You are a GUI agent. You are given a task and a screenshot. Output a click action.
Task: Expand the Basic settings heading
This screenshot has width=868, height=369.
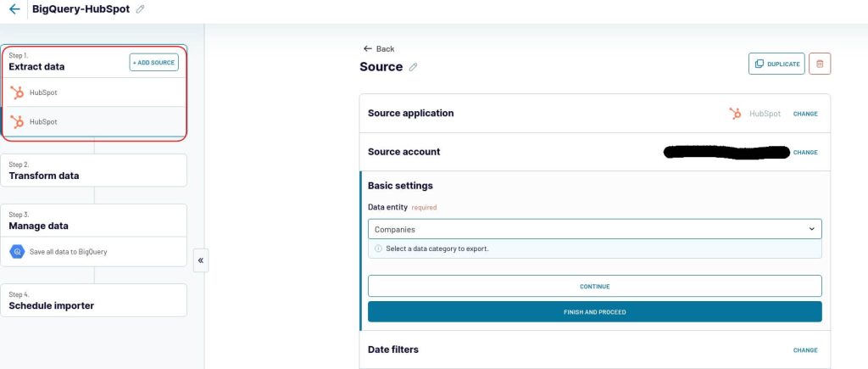click(400, 186)
